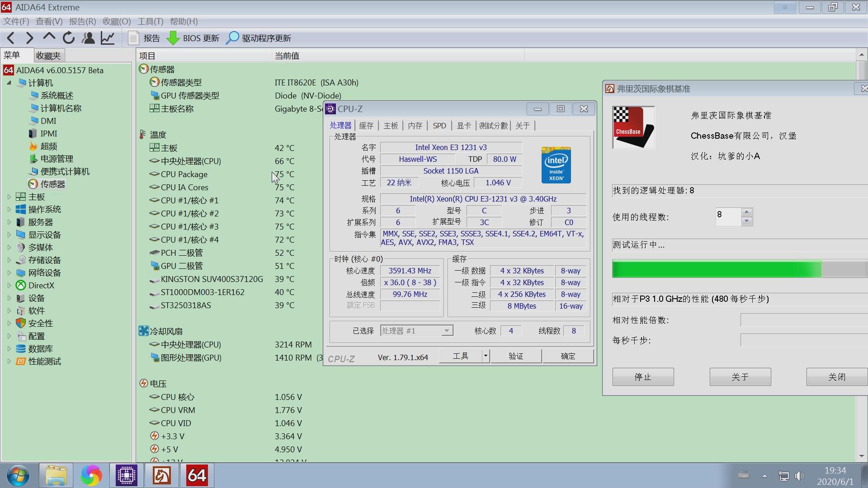
Task: Click the driver update magnifier icon
Action: pos(232,38)
